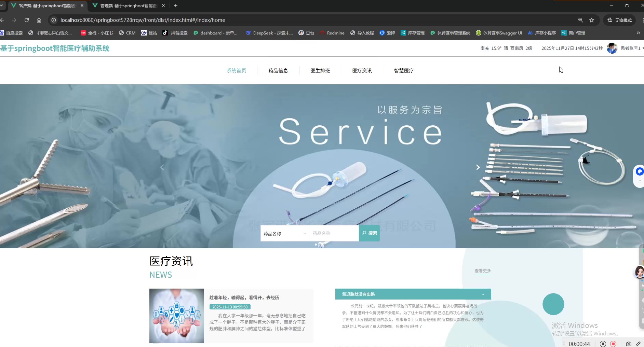This screenshot has width=644, height=347.
Task: Click the blue floating assistant circle icon
Action: click(x=640, y=171)
